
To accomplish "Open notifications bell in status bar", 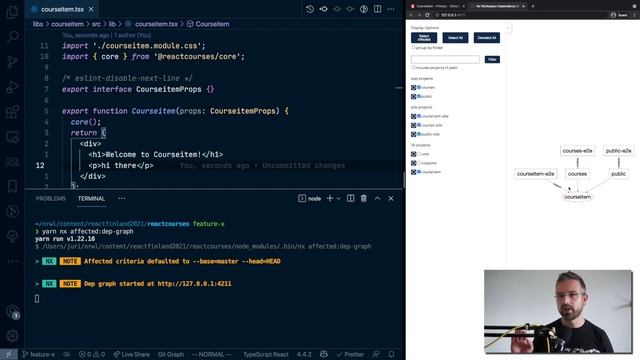I will [x=391, y=354].
